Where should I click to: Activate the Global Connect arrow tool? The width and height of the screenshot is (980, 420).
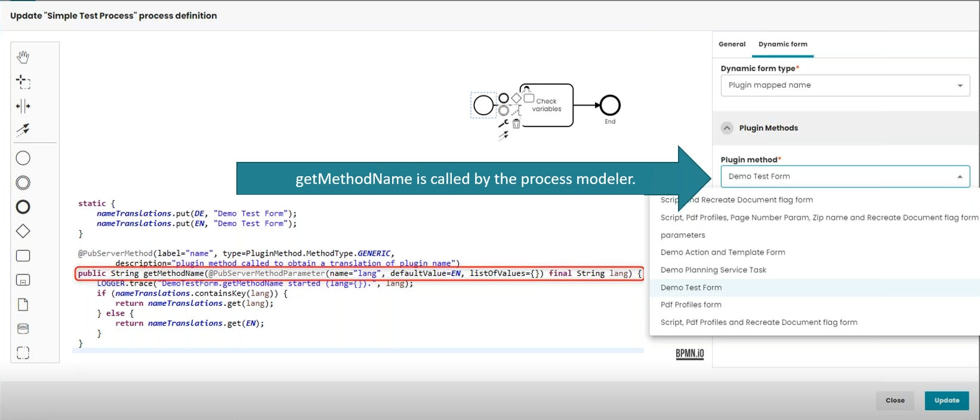(23, 130)
